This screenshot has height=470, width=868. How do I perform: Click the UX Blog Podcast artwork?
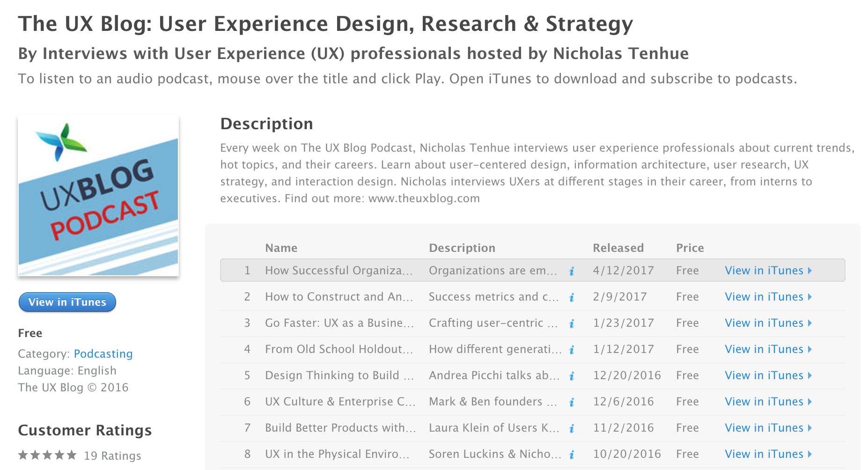coord(98,195)
